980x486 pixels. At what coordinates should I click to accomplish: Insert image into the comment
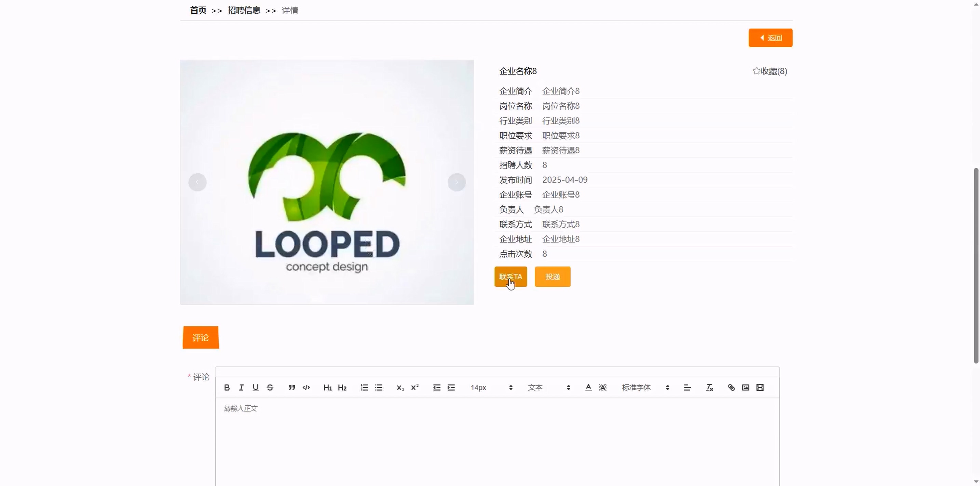(x=746, y=388)
